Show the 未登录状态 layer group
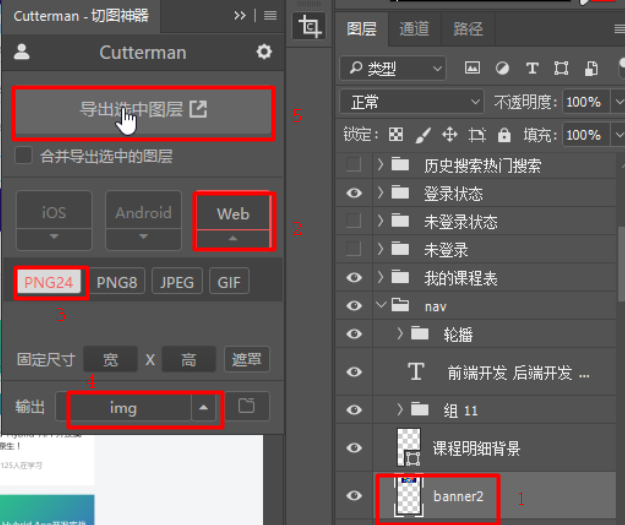The image size is (625, 525). click(x=354, y=221)
